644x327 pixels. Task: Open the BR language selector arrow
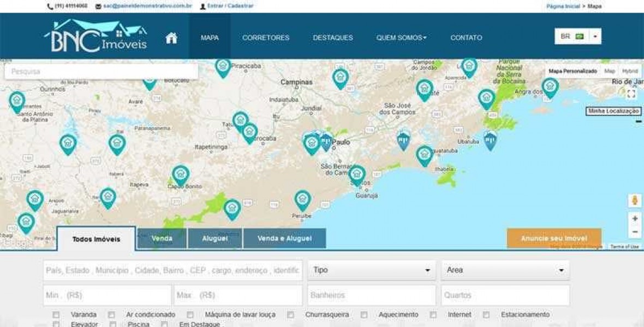point(595,37)
